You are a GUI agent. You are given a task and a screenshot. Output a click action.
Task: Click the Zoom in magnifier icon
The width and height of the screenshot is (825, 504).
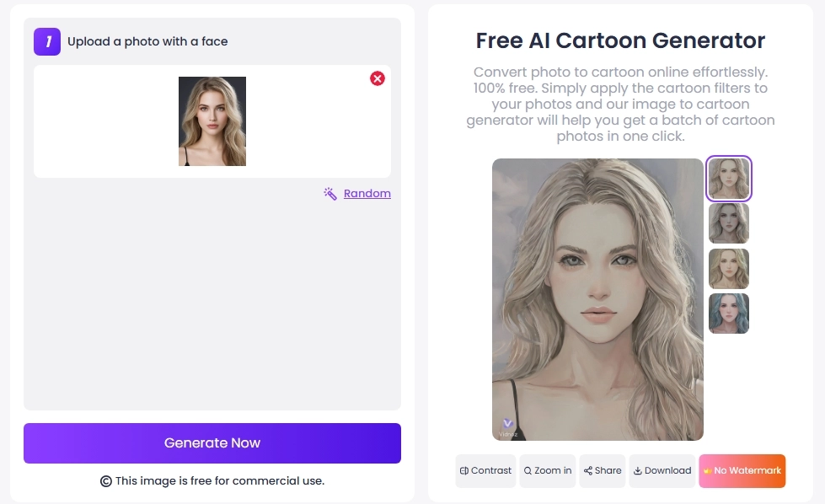coord(528,471)
